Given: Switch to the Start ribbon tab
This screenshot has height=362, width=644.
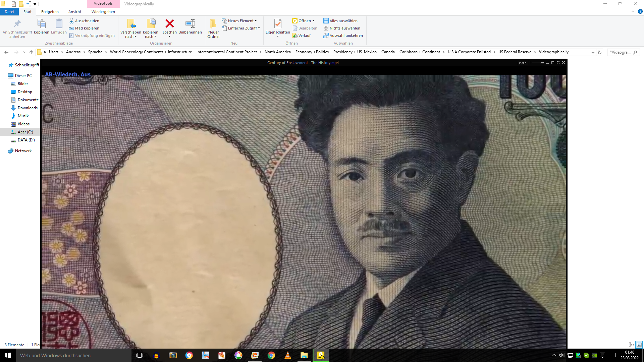Looking at the screenshot, I should (x=28, y=12).
